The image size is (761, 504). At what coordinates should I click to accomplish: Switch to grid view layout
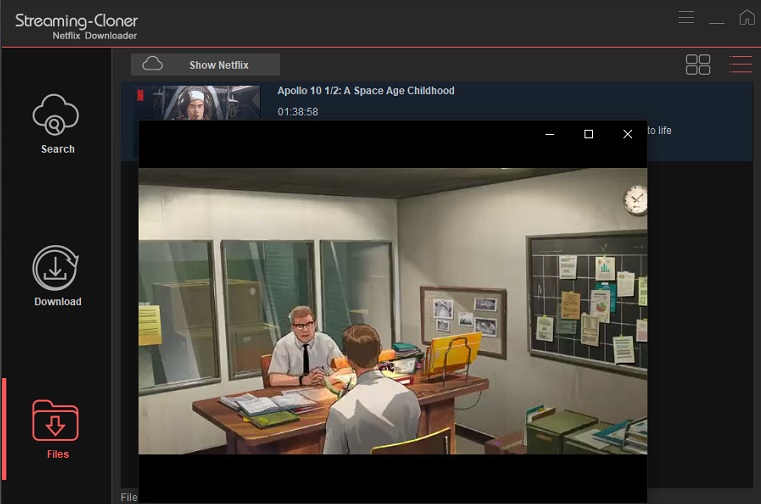(697, 65)
